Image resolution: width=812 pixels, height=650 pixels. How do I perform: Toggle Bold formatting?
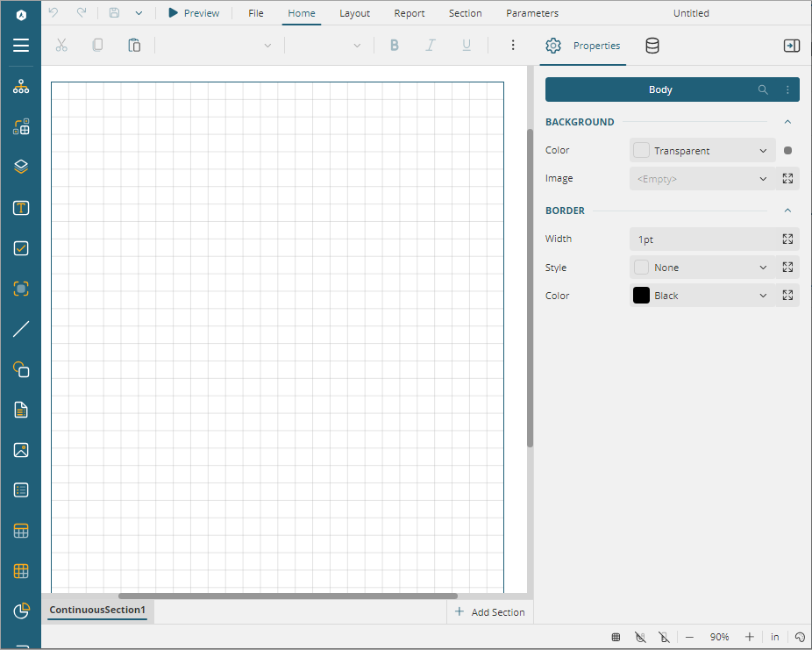click(394, 46)
